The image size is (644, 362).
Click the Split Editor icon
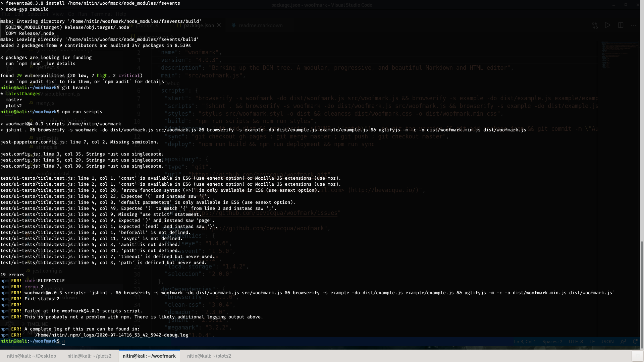click(x=621, y=25)
